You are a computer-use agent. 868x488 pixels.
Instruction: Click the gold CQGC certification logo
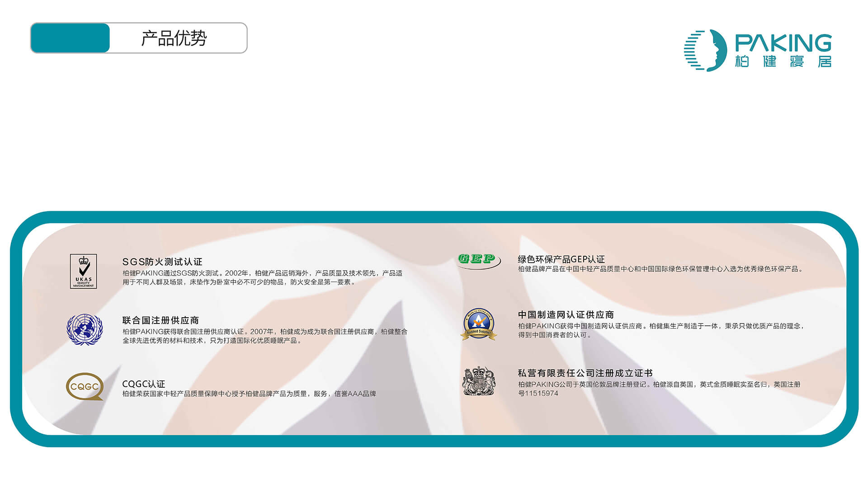coord(85,386)
